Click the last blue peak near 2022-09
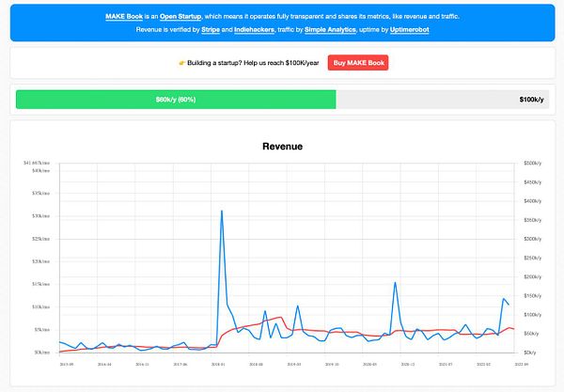 point(504,299)
